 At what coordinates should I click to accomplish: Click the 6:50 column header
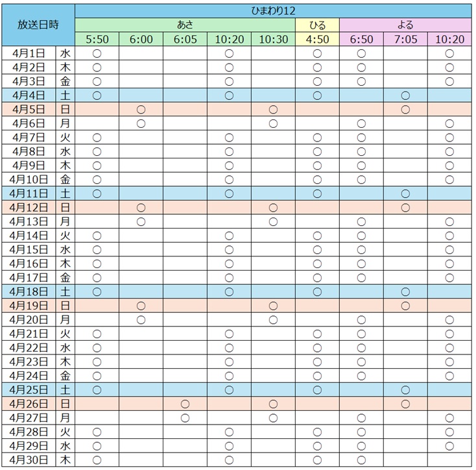[x=361, y=40]
